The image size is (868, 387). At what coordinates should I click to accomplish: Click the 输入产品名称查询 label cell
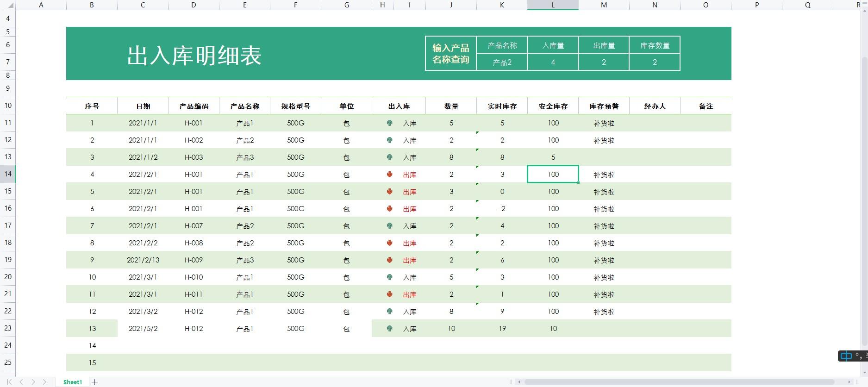[451, 53]
